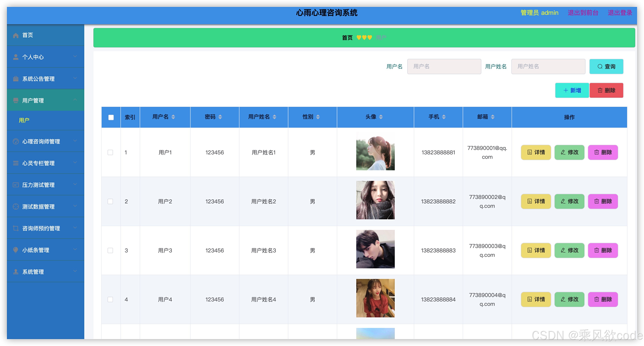This screenshot has height=346, width=644.
Task: Click the lightbulb icon beside 小纸条管理
Action: [16, 250]
